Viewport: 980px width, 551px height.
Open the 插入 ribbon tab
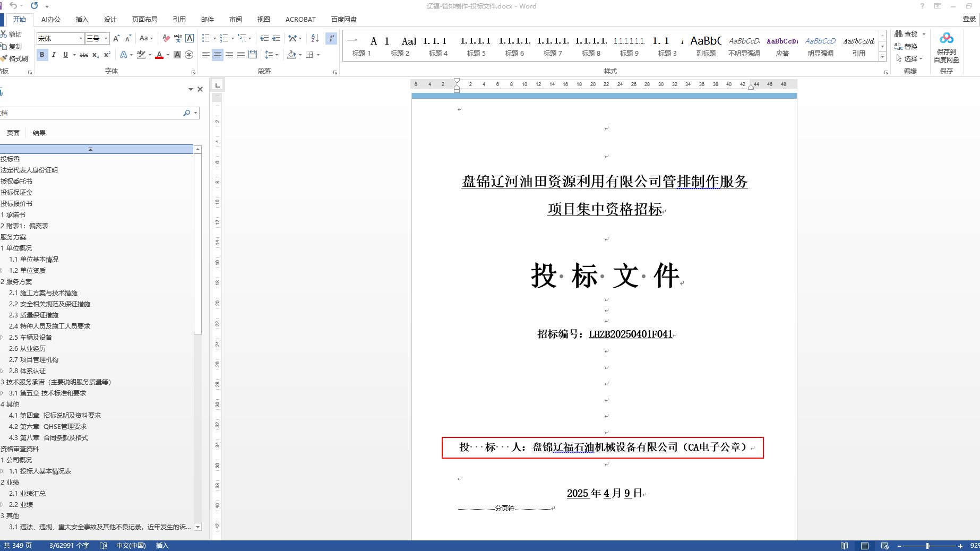point(82,20)
